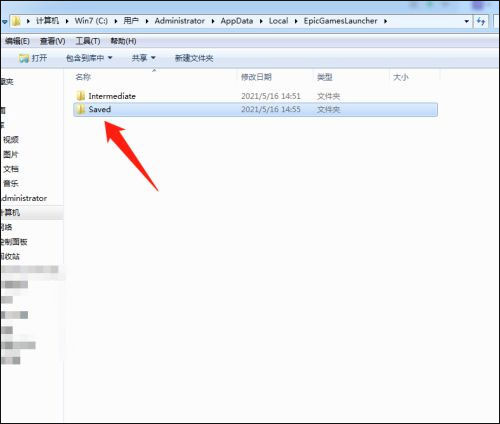Select 控制面板 in navigation pane
The width and height of the screenshot is (500, 424).
click(x=14, y=242)
